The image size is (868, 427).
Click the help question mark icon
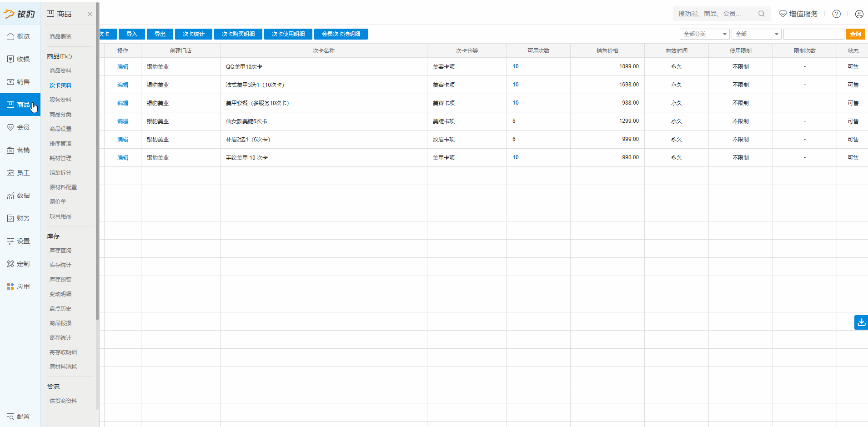(836, 14)
